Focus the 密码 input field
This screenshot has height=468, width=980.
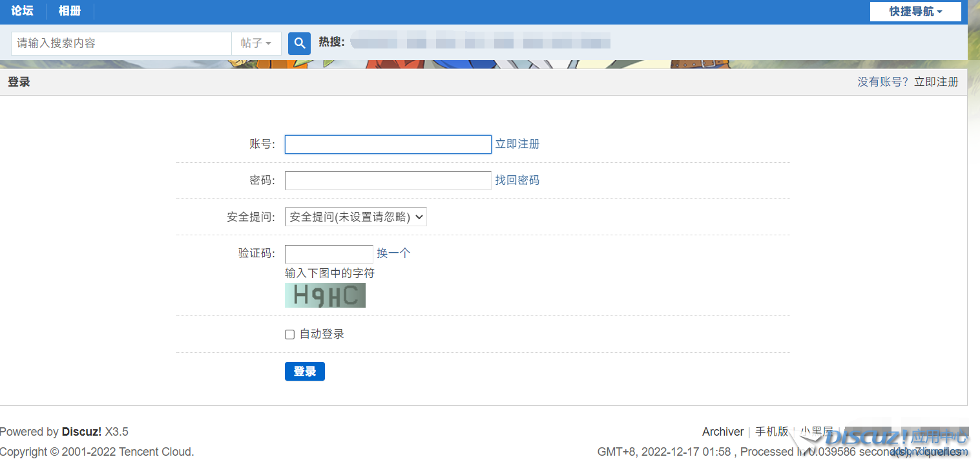pyautogui.click(x=388, y=180)
